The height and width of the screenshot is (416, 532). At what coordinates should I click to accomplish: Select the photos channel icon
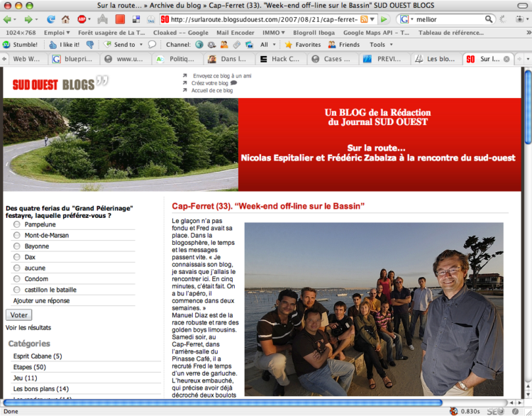tap(250, 45)
